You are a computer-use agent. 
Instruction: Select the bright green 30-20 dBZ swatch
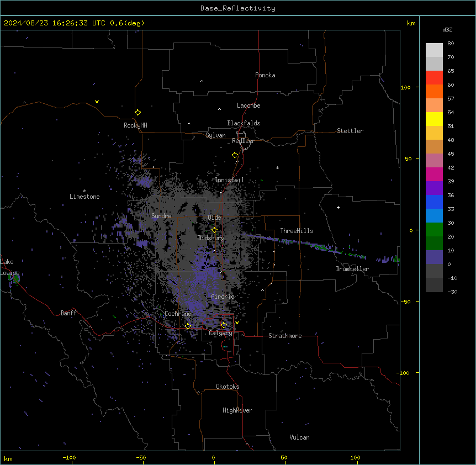pos(434,230)
